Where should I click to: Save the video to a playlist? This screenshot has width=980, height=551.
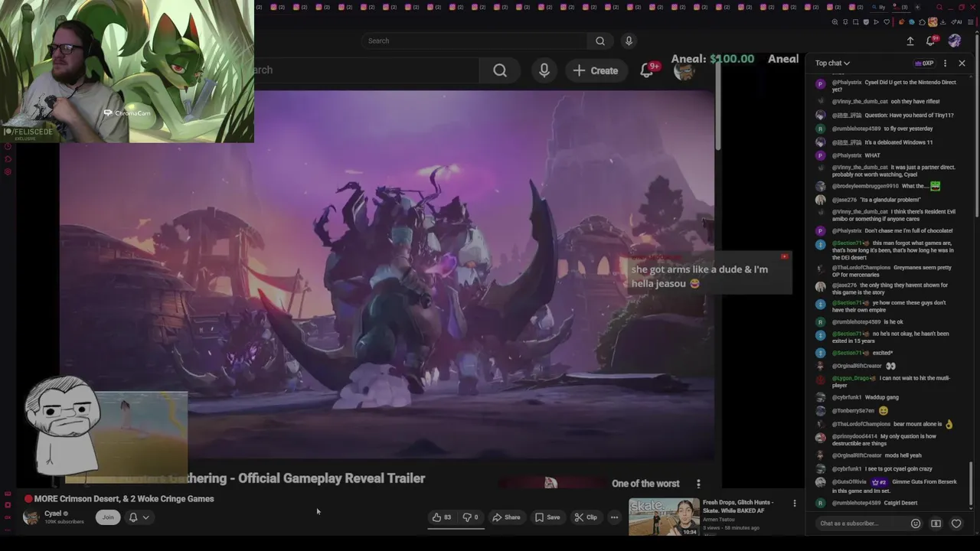pos(547,517)
